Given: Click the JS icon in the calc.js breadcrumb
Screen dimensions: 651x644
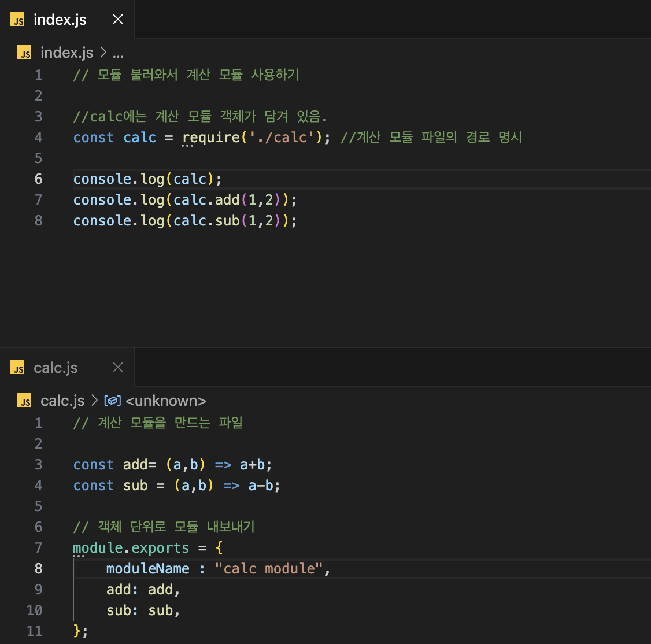Looking at the screenshot, I should 24,400.
